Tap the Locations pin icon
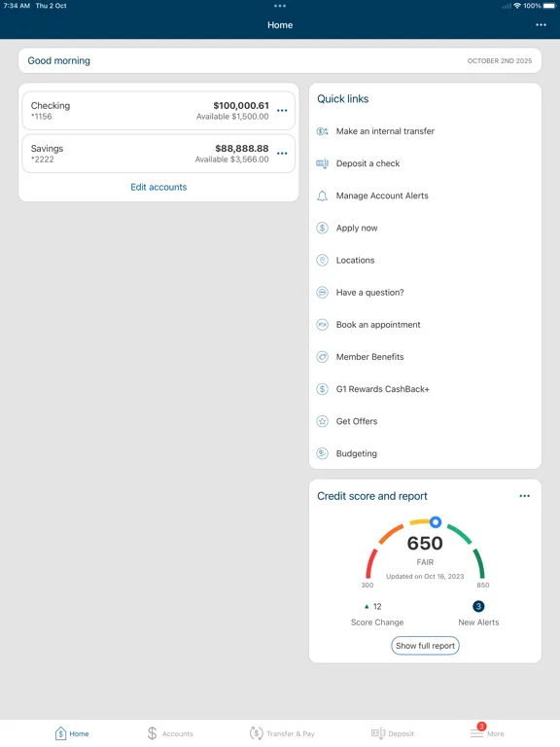560x747 pixels. coord(323,260)
